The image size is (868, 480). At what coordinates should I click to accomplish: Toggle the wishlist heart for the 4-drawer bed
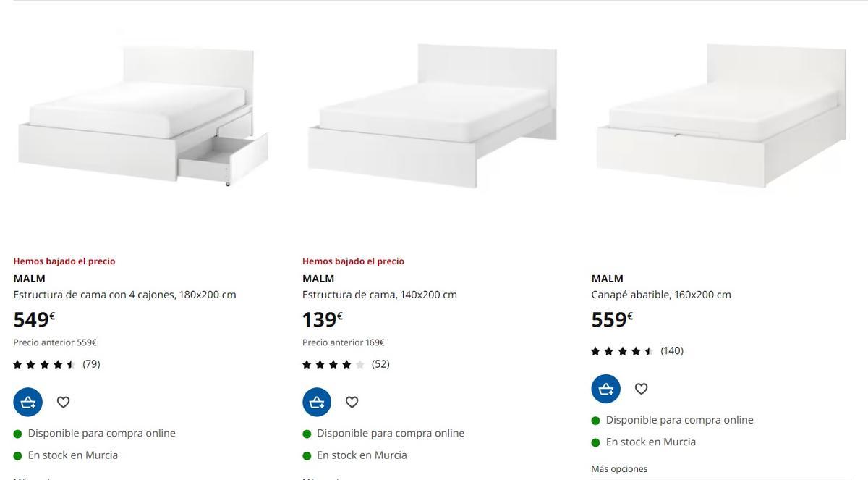[63, 401]
